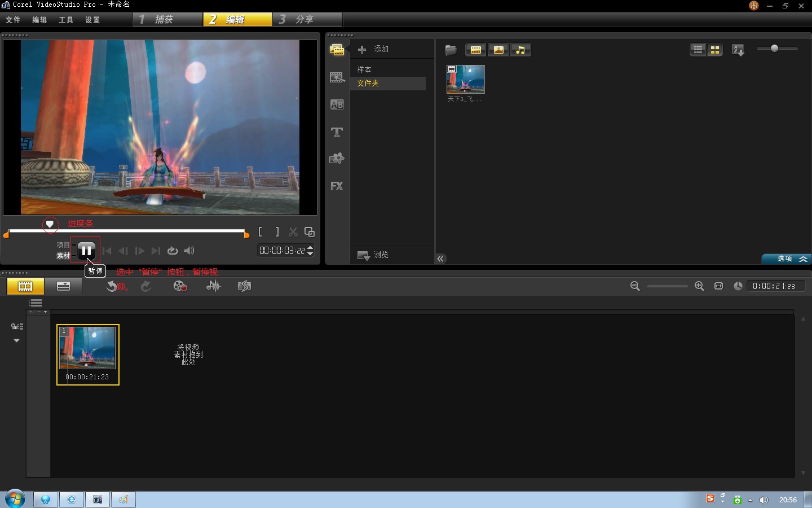
Task: Increase timecode with the up stepper arrow
Action: [310, 248]
